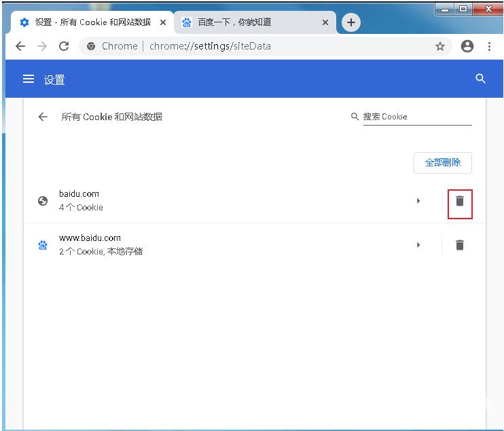Open a new tab
Viewport: 504px width, 431px height.
coord(350,22)
